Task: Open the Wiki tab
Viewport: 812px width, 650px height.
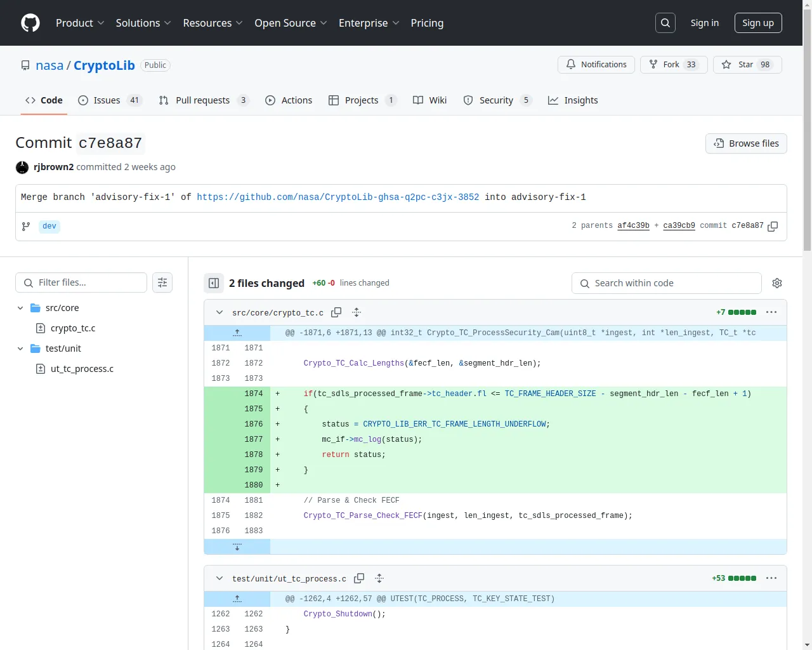Action: tap(429, 100)
